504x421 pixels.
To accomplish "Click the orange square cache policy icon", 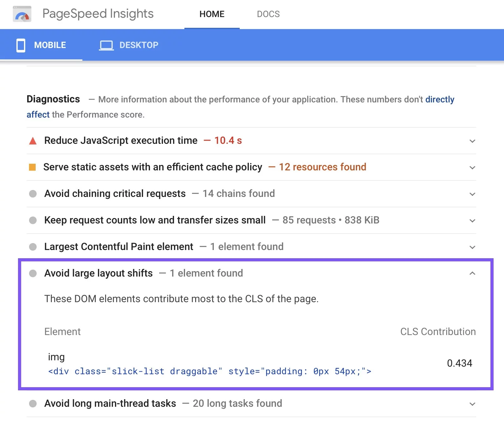I will 32,167.
